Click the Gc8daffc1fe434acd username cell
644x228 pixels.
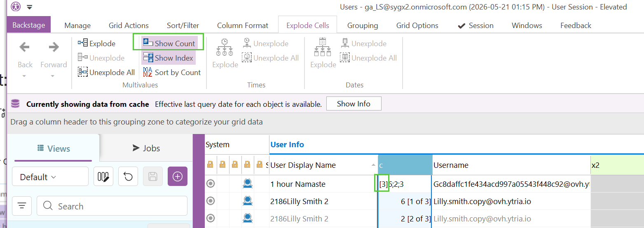[511, 184]
